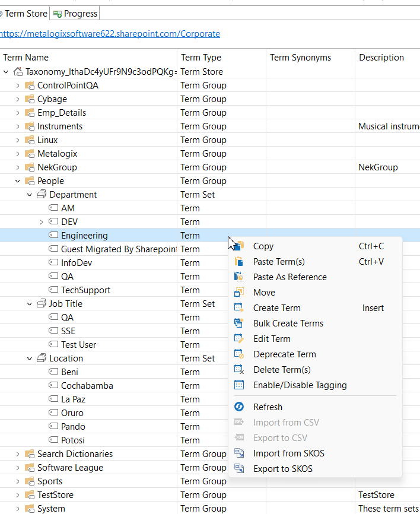Choose Enable/Disable Tagging menu entry
420x514 pixels.
[300, 385]
